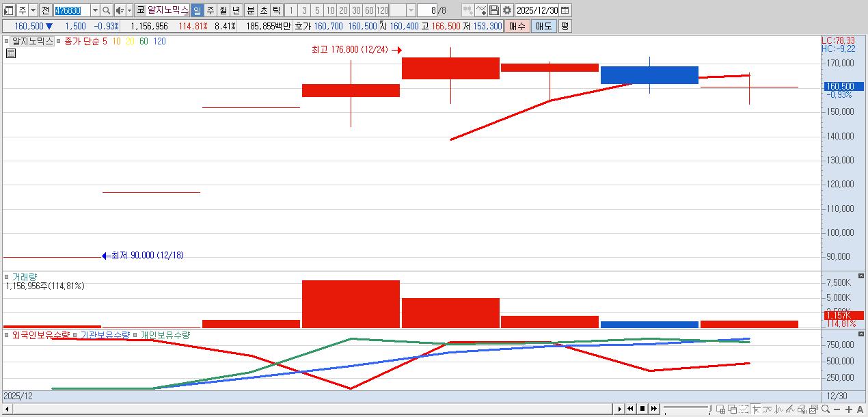The width and height of the screenshot is (868, 417).
Task: Select the 초 (second) period tab
Action: 262,10
